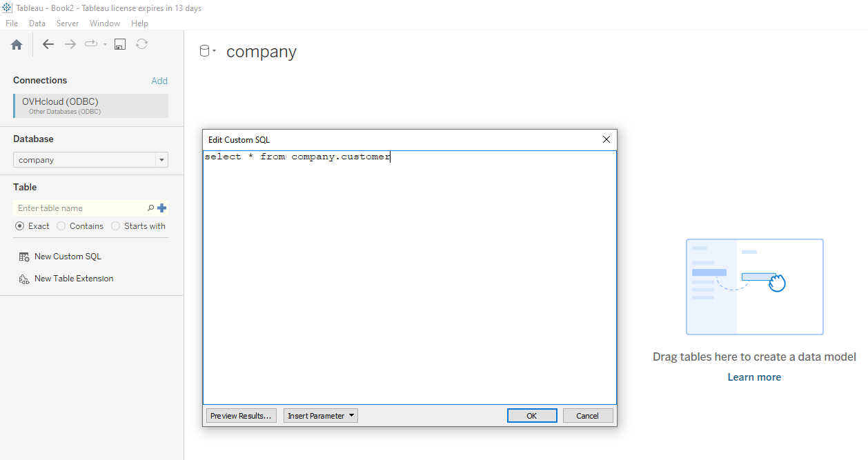Viewport: 868px width, 460px height.
Task: Refresh the data source
Action: point(141,43)
